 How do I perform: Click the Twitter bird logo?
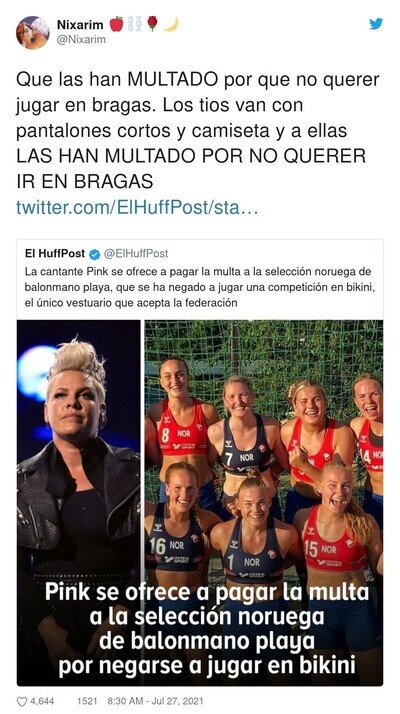376,24
